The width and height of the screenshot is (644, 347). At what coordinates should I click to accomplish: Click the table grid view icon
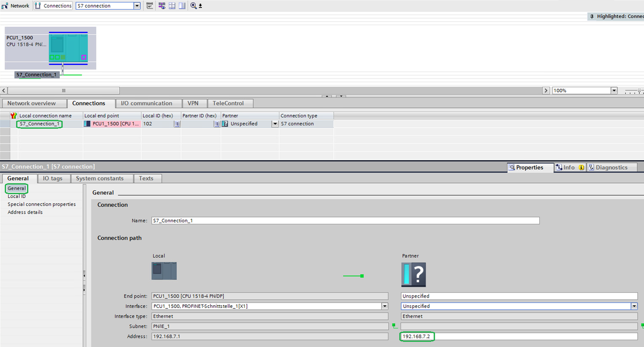[x=172, y=6]
